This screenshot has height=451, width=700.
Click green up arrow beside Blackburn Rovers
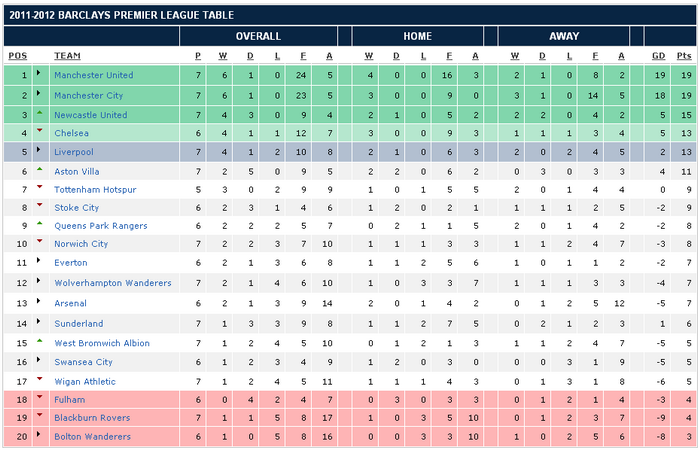coord(39,417)
